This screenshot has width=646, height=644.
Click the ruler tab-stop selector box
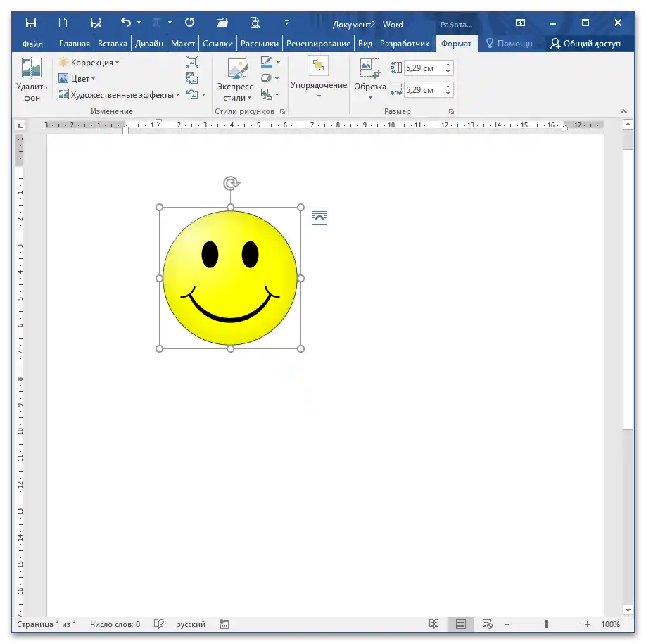[20, 125]
